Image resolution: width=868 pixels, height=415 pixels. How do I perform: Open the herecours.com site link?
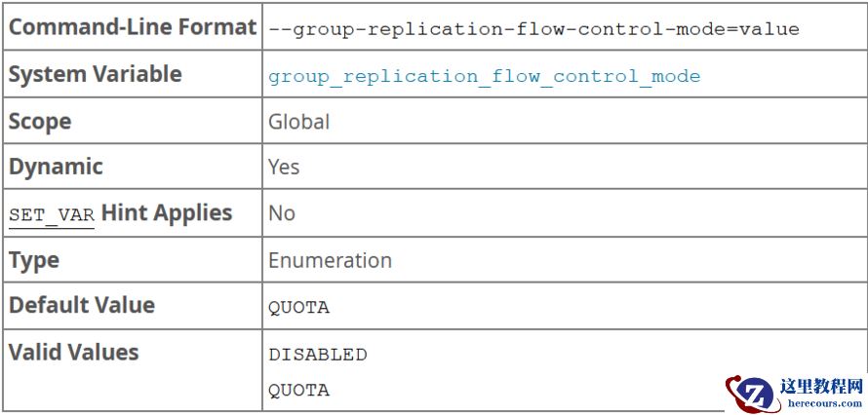(x=821, y=402)
